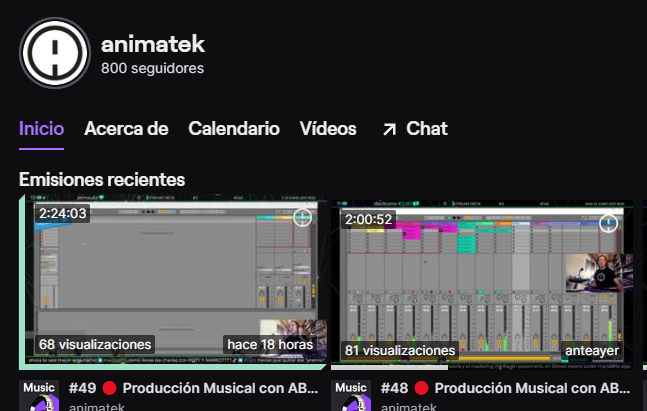Open the Calendario tab
Image resolution: width=647 pixels, height=411 pixels.
(x=234, y=129)
